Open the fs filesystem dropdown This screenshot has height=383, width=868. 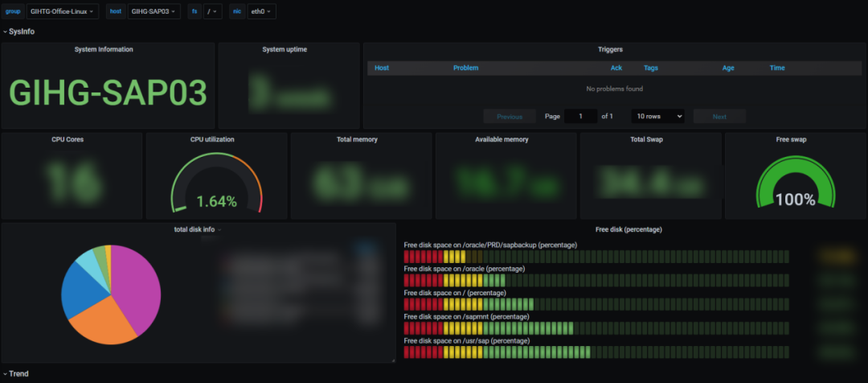coord(212,12)
